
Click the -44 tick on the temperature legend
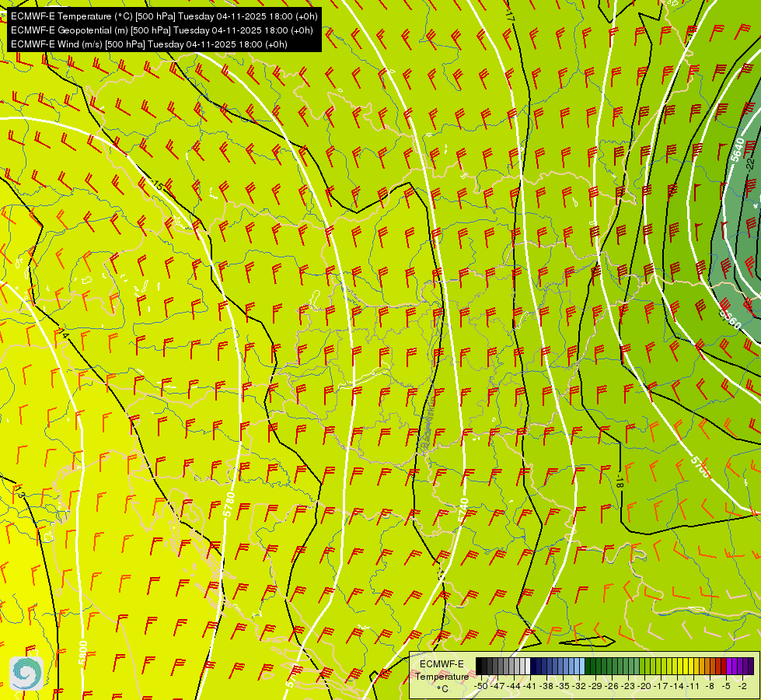pos(514,686)
